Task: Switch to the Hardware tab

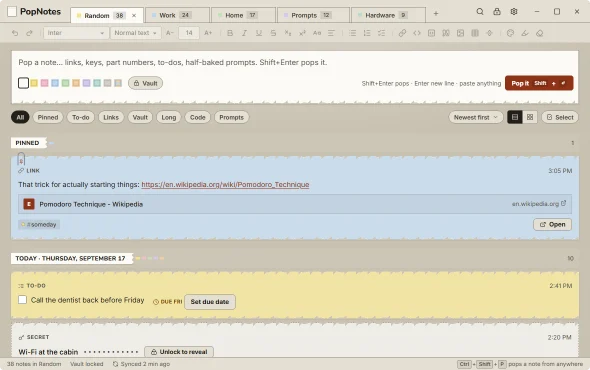Action: [388, 15]
